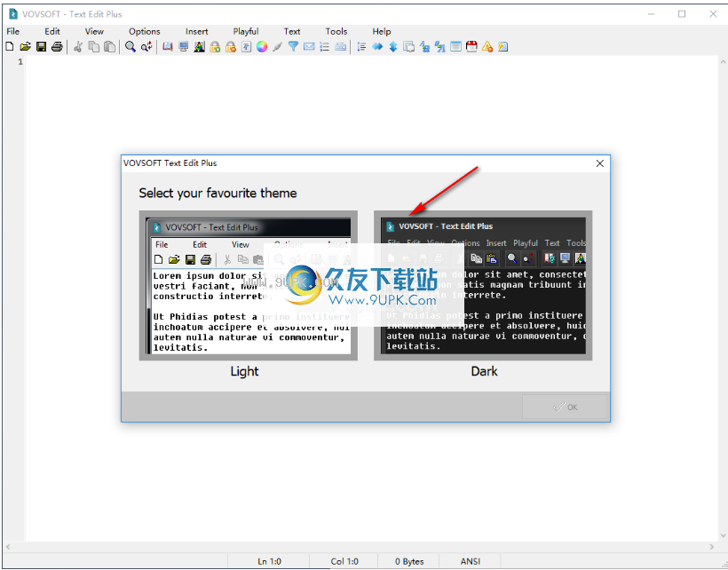Open the Insert menu

197,31
